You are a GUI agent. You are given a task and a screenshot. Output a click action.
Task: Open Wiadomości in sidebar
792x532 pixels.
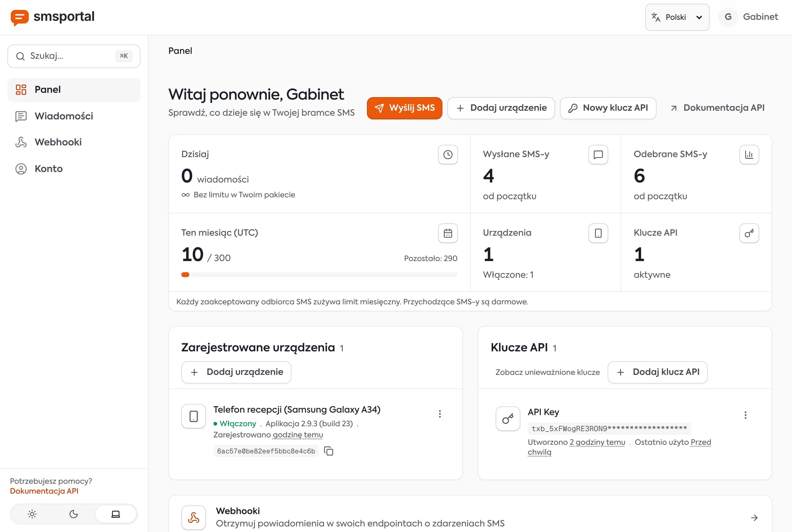coord(74,116)
